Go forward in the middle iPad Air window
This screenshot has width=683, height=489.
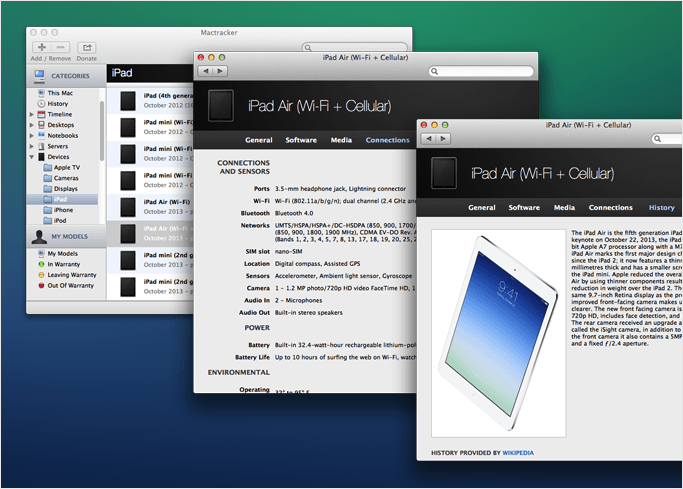(220, 71)
